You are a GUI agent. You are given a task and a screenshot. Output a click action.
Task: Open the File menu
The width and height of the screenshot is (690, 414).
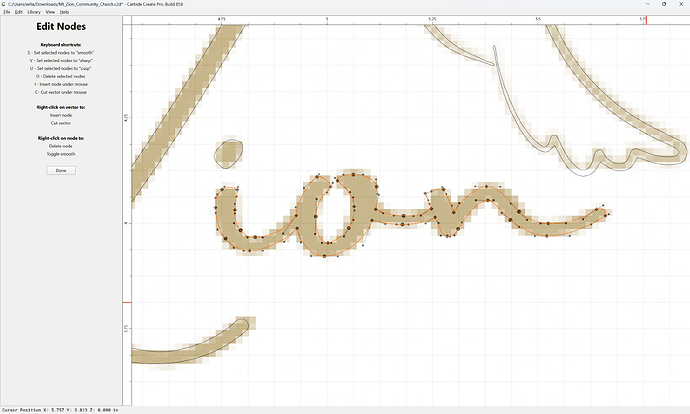7,12
